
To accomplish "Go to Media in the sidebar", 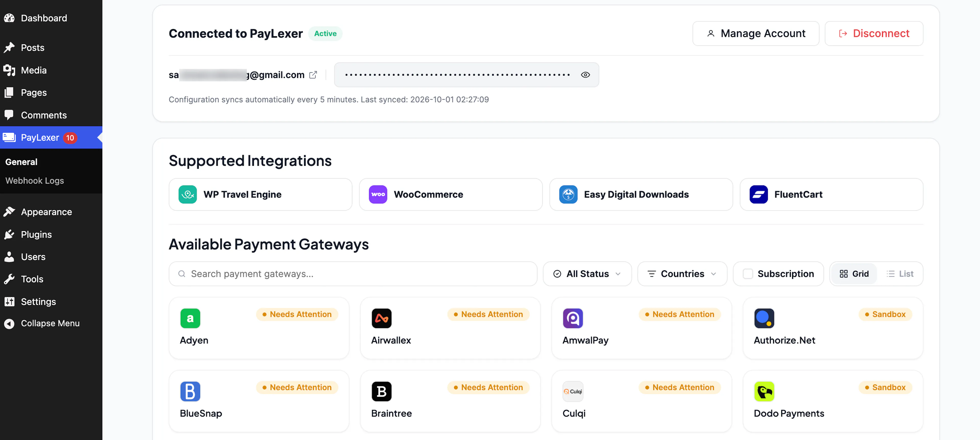I will coord(51,70).
